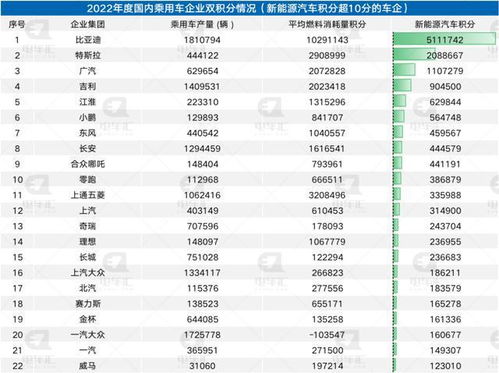Click the company name '理想'
This screenshot has width=499, height=373.
point(88,242)
